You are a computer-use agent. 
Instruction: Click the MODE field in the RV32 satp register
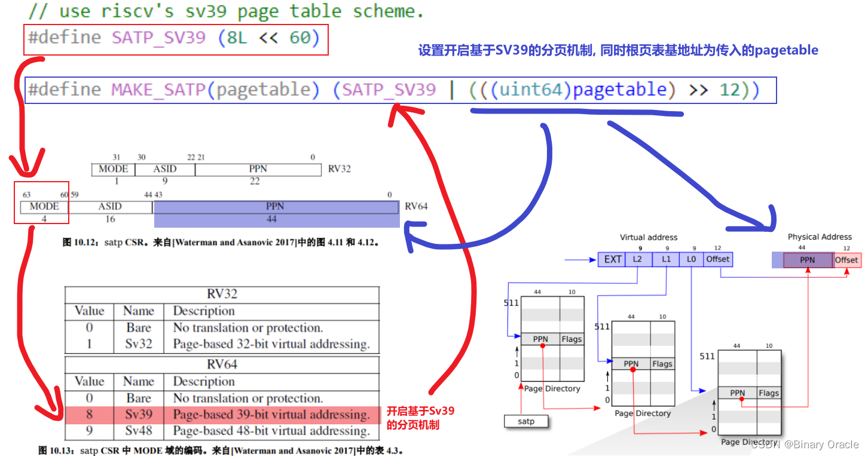pyautogui.click(x=113, y=169)
